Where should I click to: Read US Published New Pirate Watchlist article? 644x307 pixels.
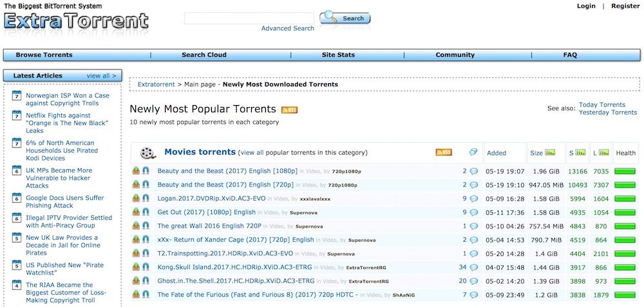pos(64,269)
